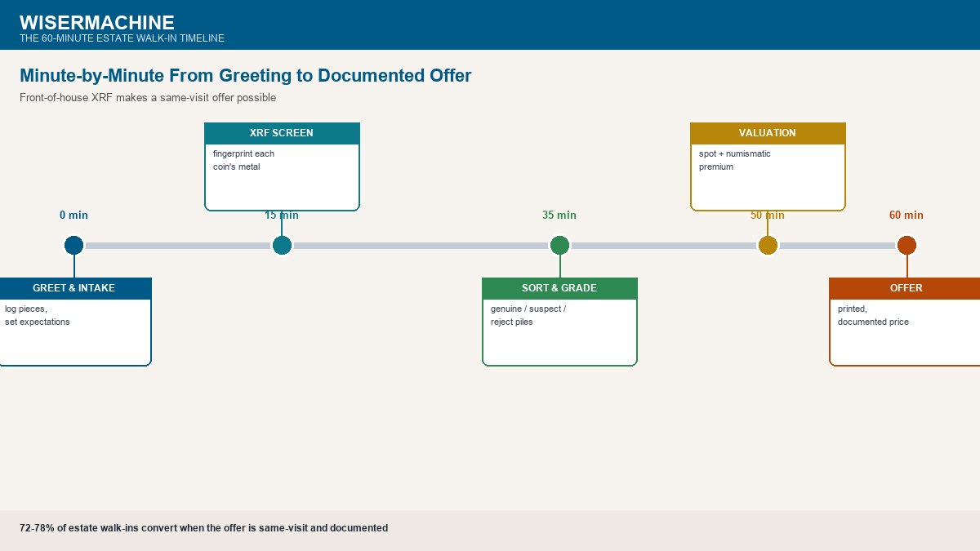Click the 0 min timeline dot
The image size is (980, 551).
coord(73,245)
